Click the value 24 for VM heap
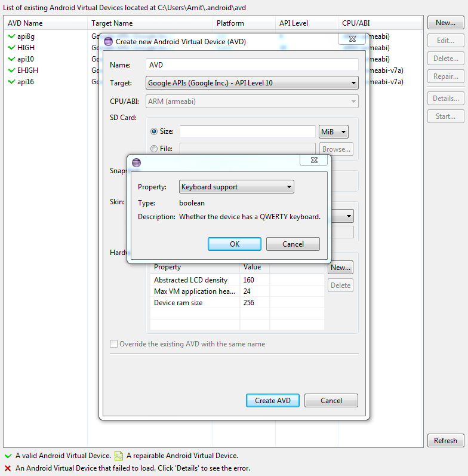Screen dimensions: 468x476 point(247,291)
